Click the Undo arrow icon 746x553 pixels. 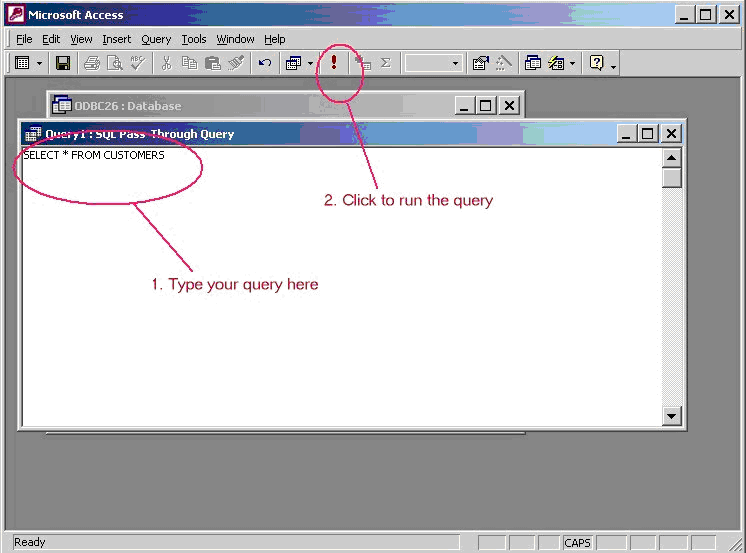click(265, 63)
